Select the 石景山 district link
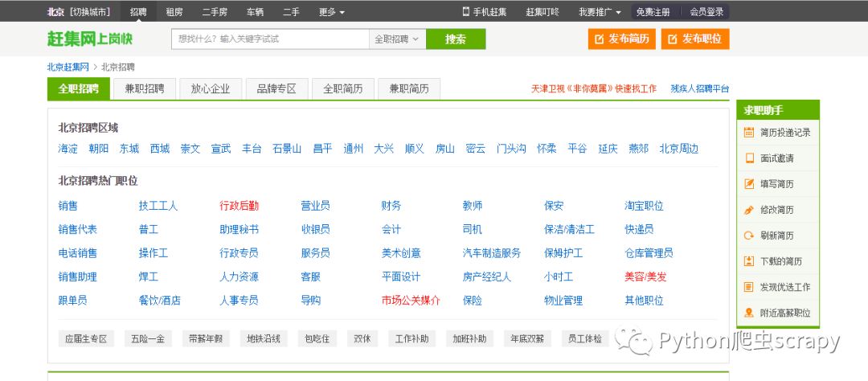The height and width of the screenshot is (381, 868). click(x=287, y=149)
